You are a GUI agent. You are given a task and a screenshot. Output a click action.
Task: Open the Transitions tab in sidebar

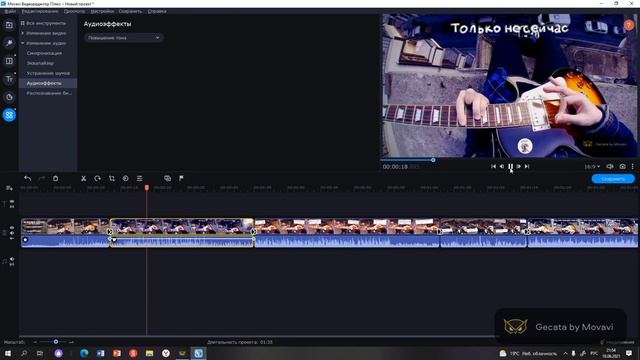point(9,61)
